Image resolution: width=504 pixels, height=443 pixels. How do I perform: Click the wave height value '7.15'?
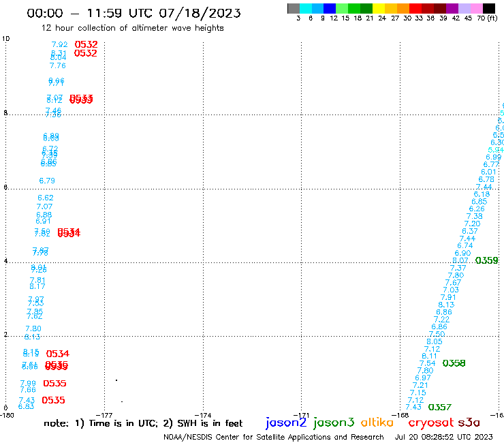pyautogui.click(x=418, y=393)
